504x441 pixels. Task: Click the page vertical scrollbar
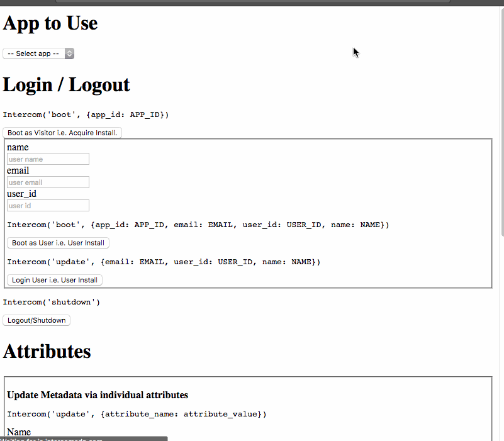pos(502,124)
